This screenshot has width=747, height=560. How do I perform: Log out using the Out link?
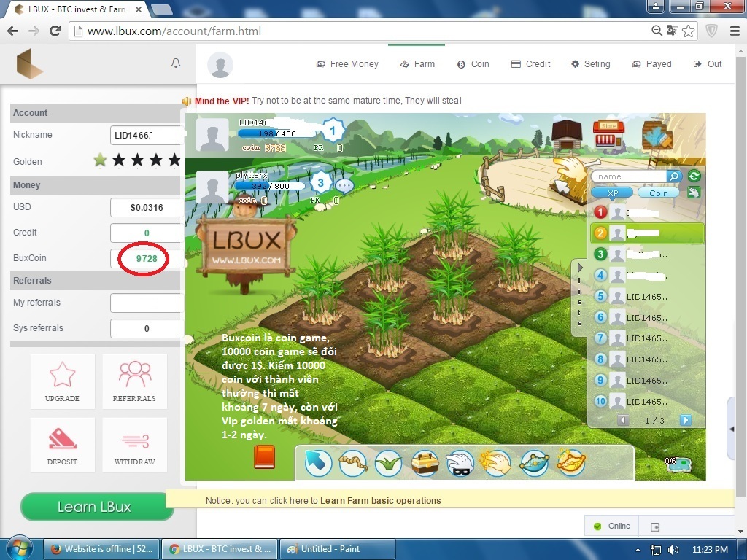708,64
